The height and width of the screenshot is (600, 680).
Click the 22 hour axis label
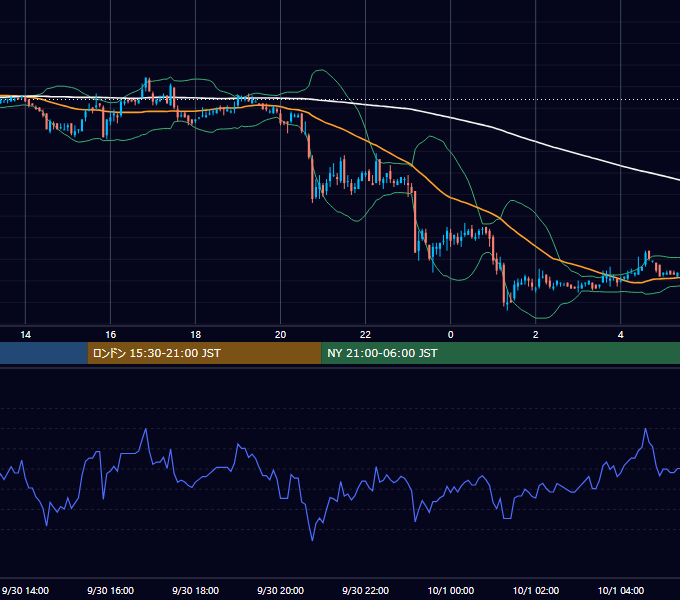[x=366, y=335]
